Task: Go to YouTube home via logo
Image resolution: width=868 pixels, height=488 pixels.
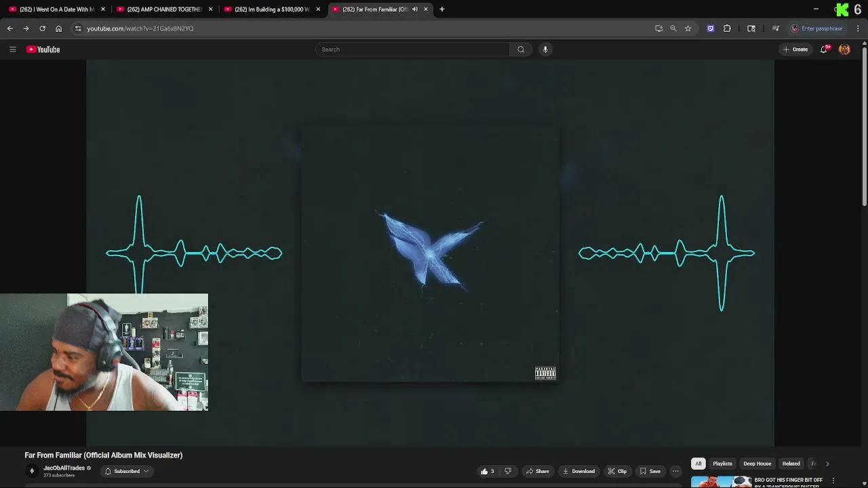Action: pos(43,49)
